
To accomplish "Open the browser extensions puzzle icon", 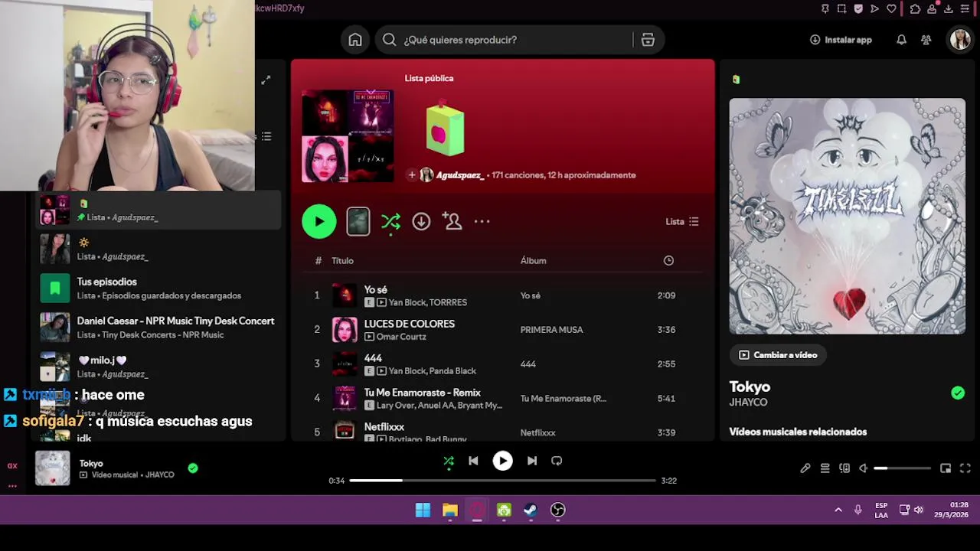I will coord(915,8).
